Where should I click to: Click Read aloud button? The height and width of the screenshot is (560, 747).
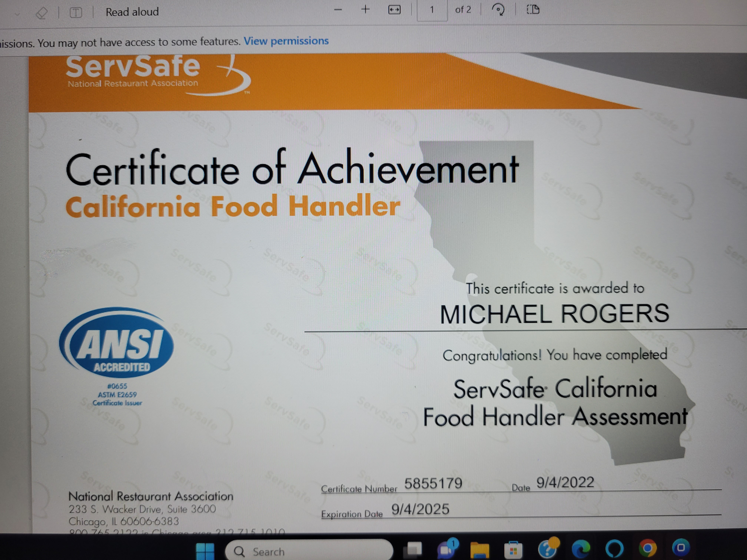pos(132,12)
